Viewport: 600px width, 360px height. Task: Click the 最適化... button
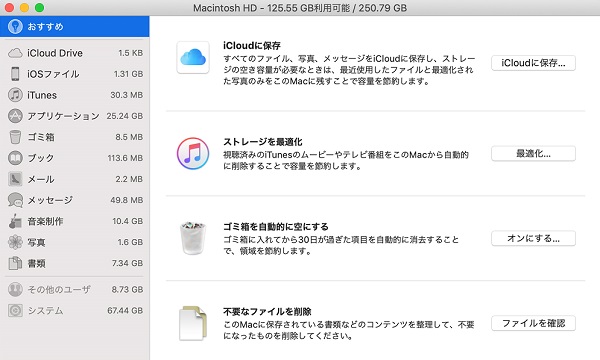click(533, 154)
